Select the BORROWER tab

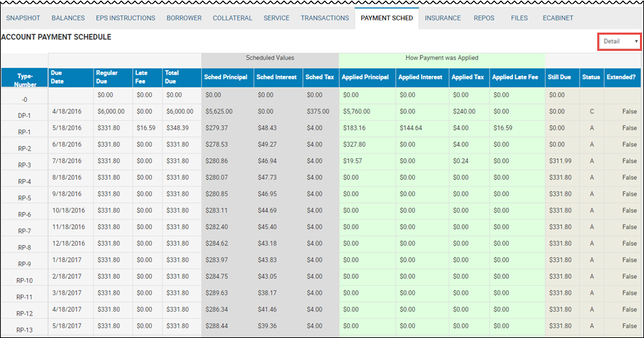(184, 18)
